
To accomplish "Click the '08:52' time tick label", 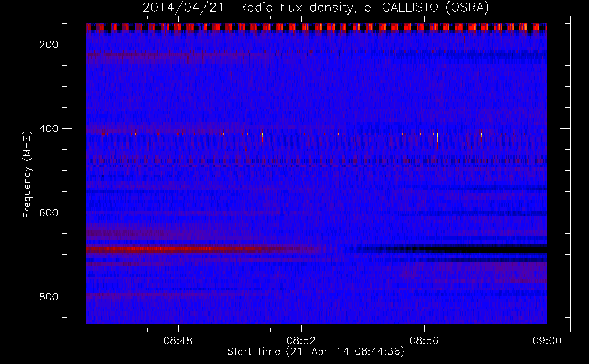I will point(301,341).
